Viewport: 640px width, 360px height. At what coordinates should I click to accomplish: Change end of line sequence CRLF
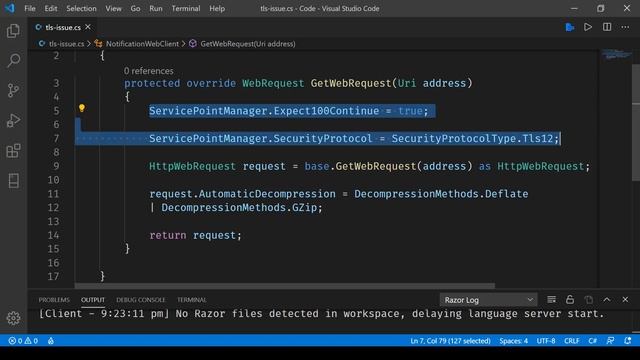pos(572,341)
